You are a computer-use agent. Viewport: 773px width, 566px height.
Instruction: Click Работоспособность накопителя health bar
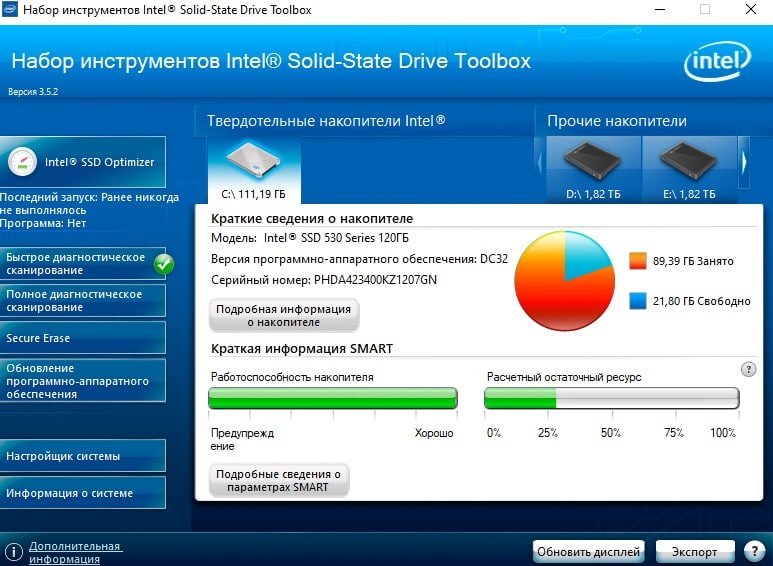(333, 398)
